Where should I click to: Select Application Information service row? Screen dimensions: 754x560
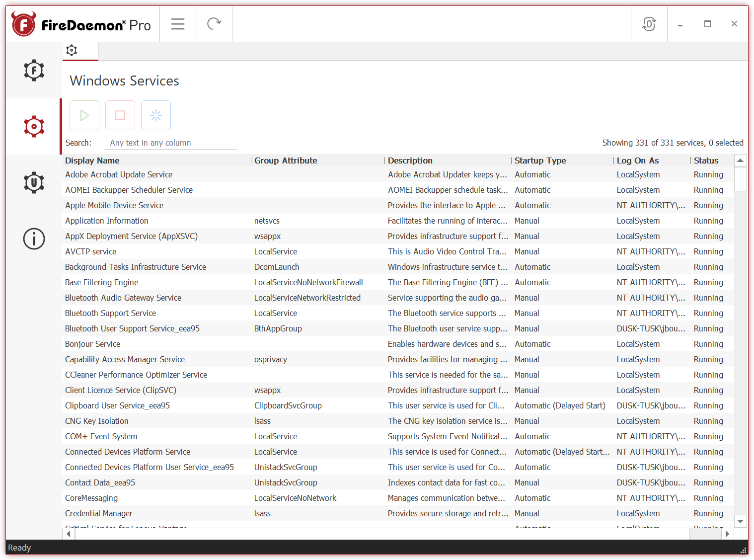point(398,221)
